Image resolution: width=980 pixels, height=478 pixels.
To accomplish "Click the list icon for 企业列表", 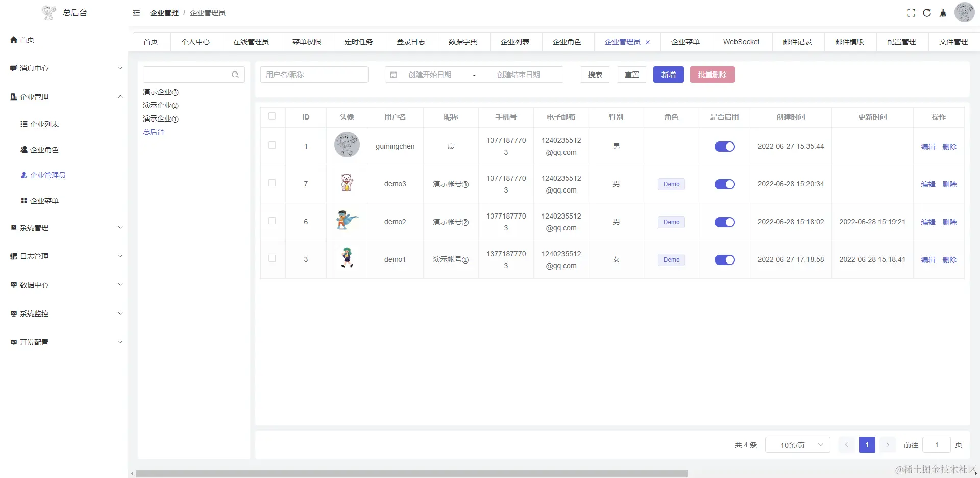I will coord(24,124).
